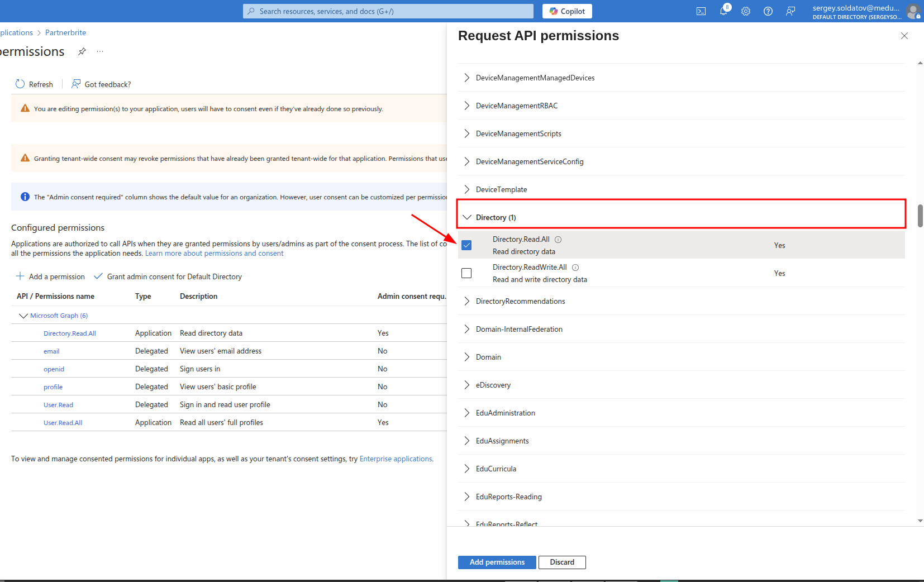Screen dimensions: 924x582
Task: Open the more options ellipsis beside title
Action: tap(100, 51)
